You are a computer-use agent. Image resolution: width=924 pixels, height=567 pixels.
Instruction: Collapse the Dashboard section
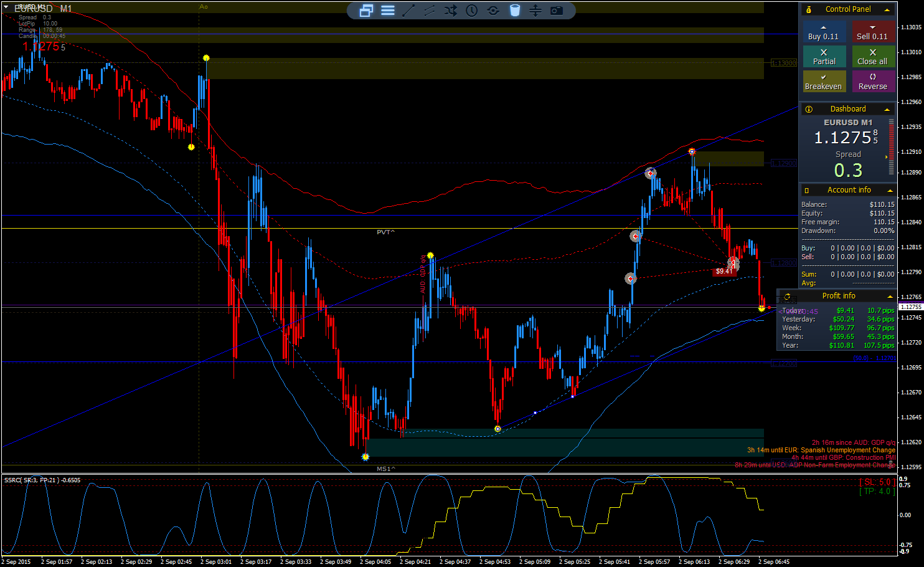tap(887, 109)
